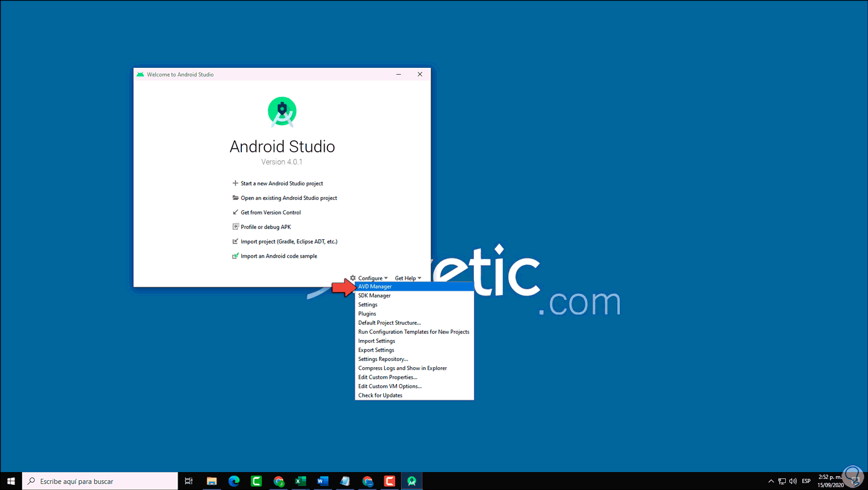
Task: Open Settings Repository... entry
Action: (x=414, y=359)
